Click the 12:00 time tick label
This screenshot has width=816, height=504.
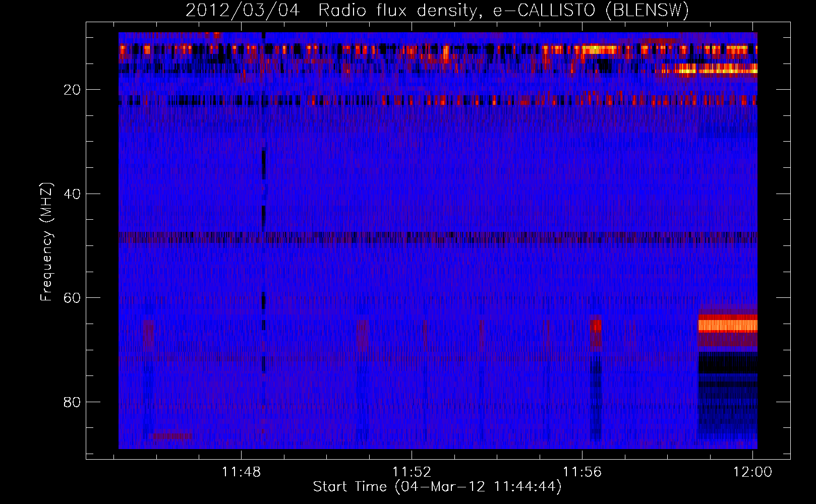coord(752,472)
